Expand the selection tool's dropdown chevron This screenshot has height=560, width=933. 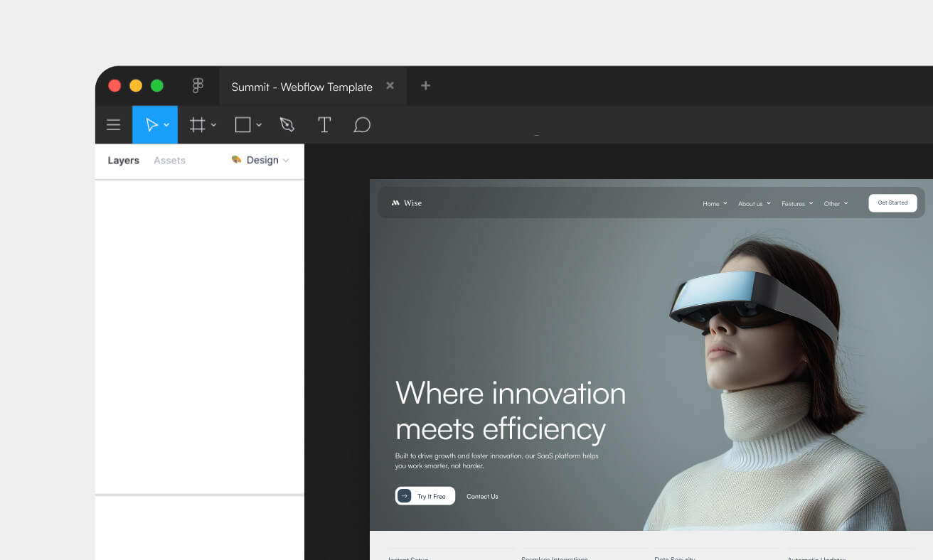[166, 124]
